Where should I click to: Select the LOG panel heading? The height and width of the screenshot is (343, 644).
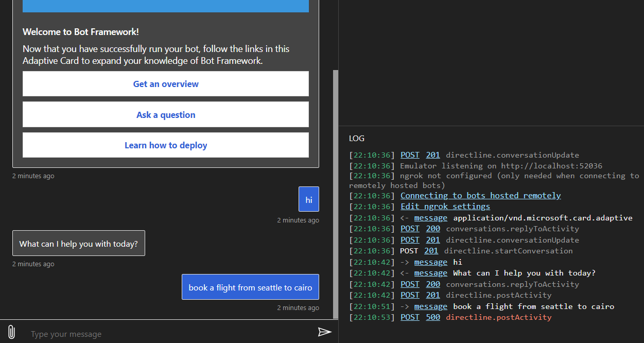click(x=357, y=138)
